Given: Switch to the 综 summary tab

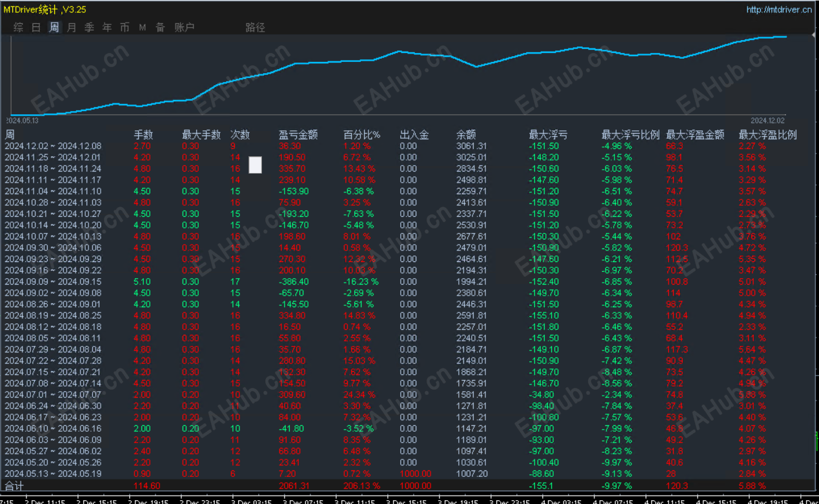Looking at the screenshot, I should coord(19,27).
